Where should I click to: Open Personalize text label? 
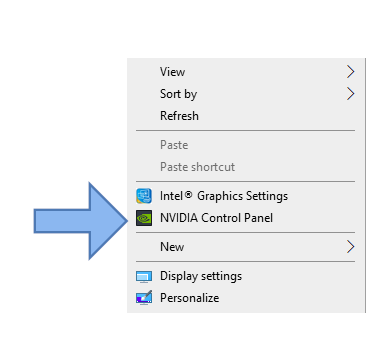(189, 298)
